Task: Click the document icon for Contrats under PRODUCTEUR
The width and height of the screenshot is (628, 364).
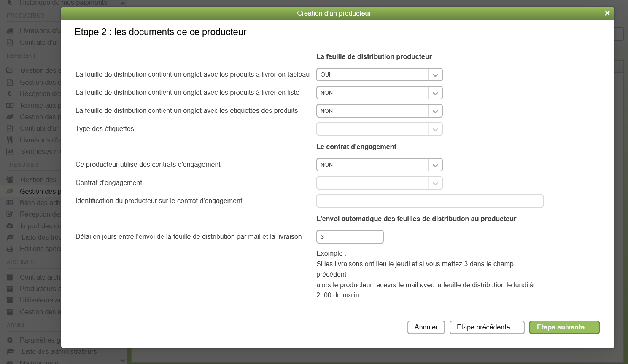Action: (10, 42)
